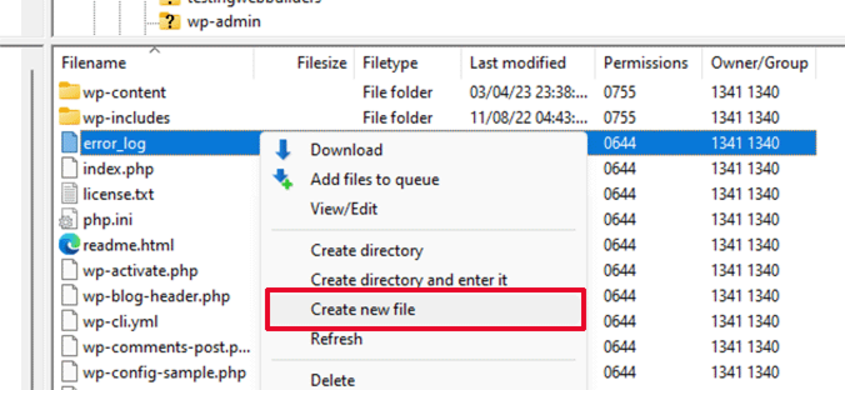Select the error_log file name
845x402 pixels.
[x=114, y=143]
